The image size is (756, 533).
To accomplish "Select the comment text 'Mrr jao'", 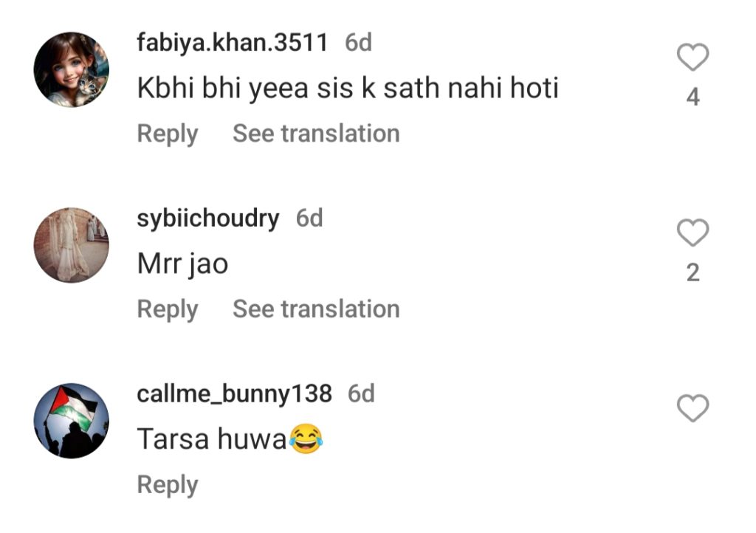I will click(x=183, y=264).
